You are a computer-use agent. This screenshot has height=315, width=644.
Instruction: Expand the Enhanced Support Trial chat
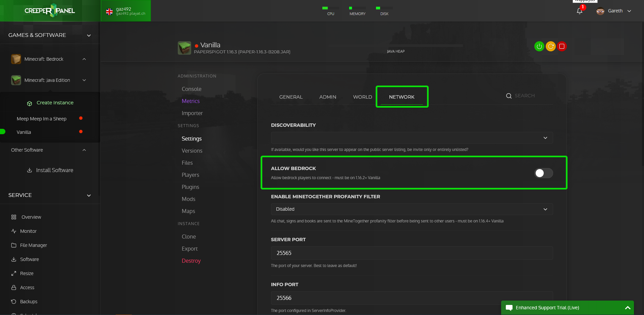[x=628, y=308]
